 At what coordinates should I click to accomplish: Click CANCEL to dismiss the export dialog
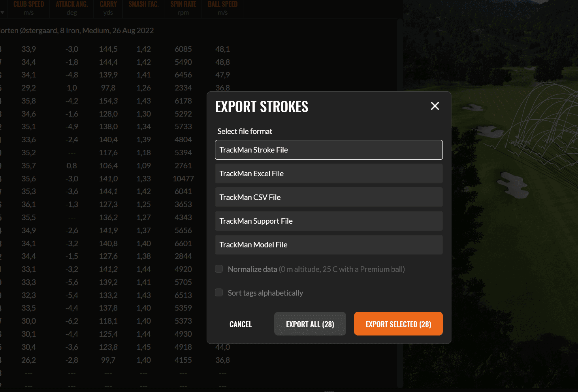pyautogui.click(x=240, y=324)
